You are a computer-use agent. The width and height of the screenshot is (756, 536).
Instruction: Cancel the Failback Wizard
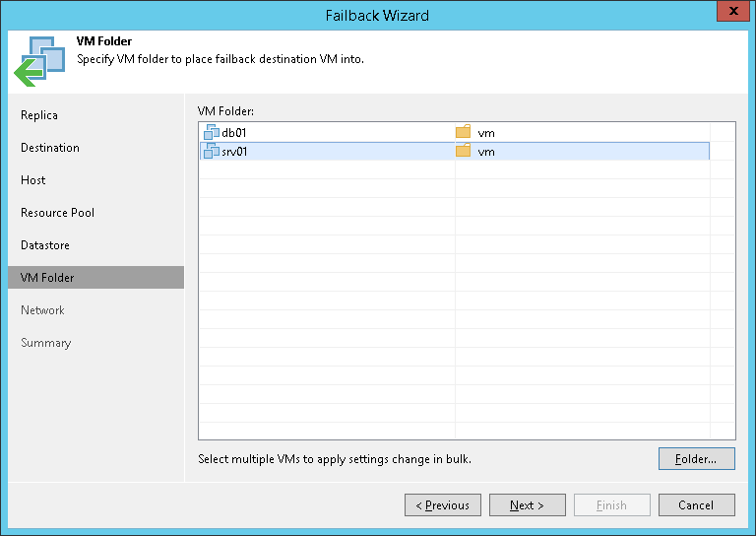click(697, 505)
